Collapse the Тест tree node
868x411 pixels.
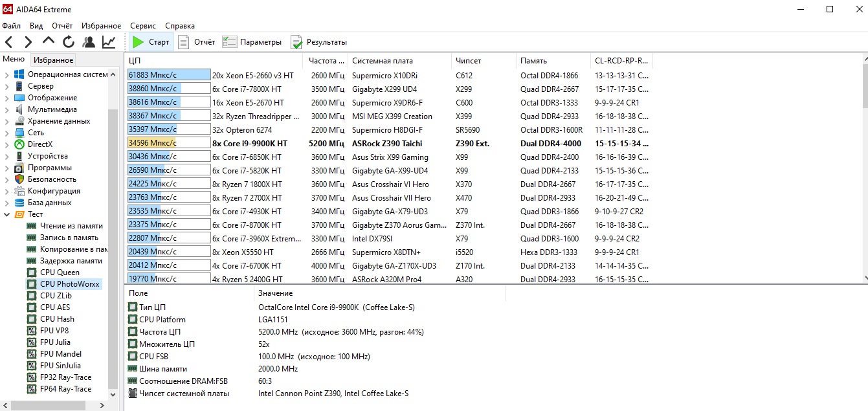pyautogui.click(x=7, y=214)
